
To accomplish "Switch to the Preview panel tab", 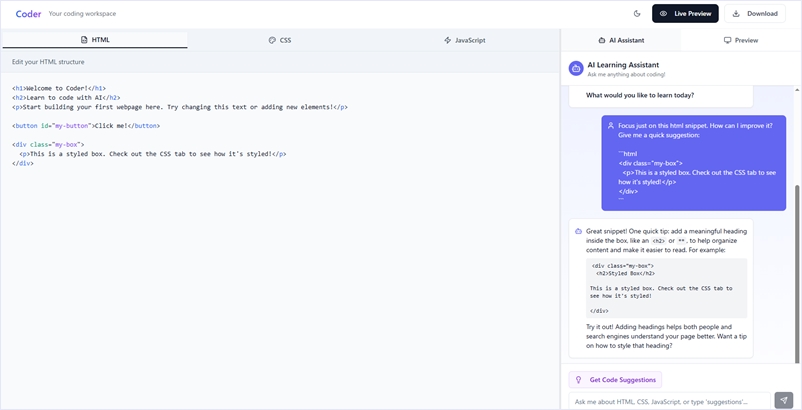I will point(740,40).
